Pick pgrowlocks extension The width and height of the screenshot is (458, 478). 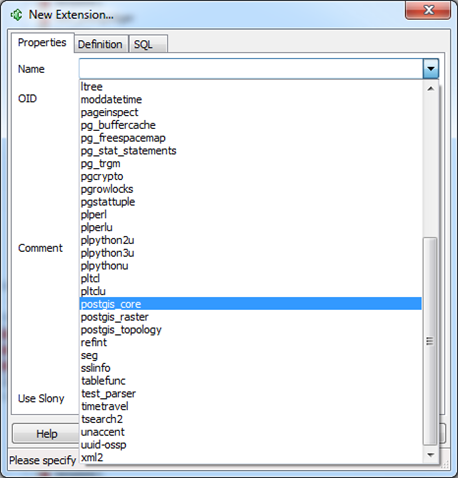coord(251,189)
